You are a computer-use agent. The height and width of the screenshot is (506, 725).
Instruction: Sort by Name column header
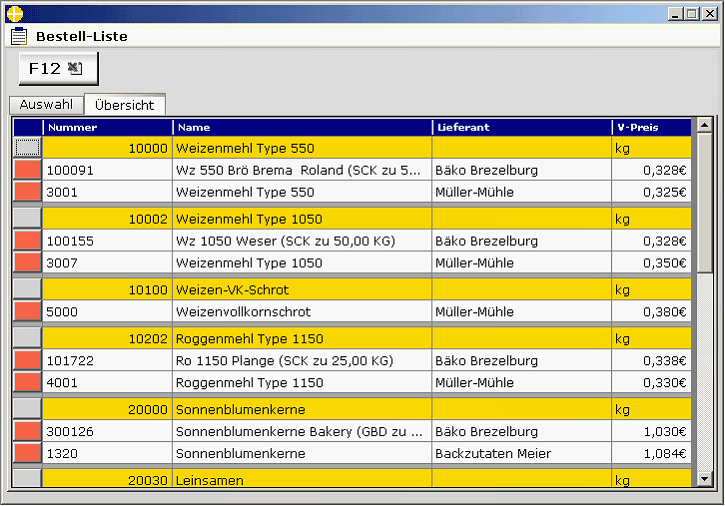[x=302, y=127]
